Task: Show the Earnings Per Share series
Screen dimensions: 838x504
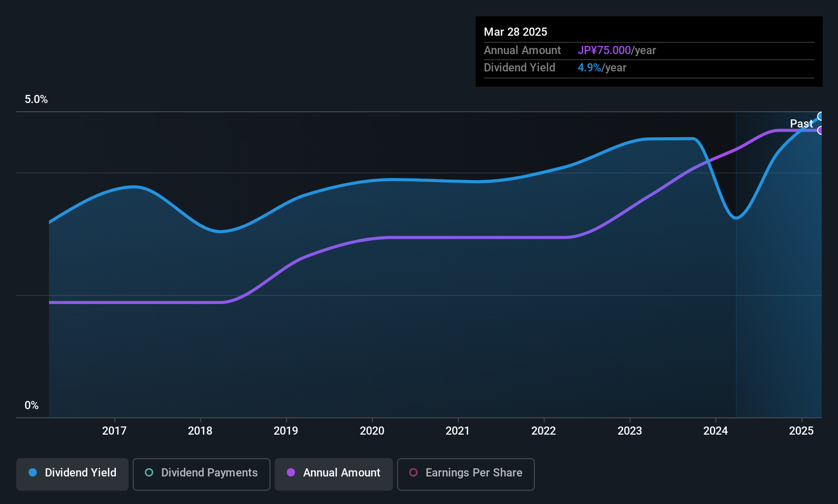Action: 465,474
